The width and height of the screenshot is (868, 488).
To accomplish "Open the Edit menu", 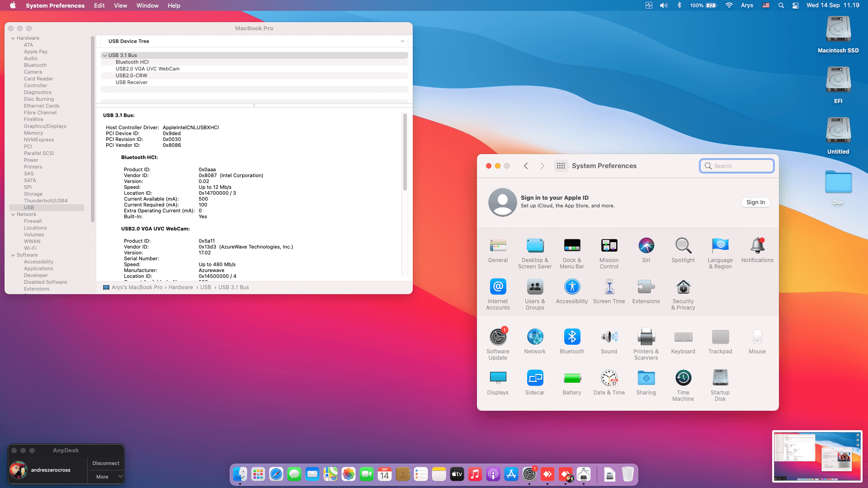I will click(x=99, y=5).
